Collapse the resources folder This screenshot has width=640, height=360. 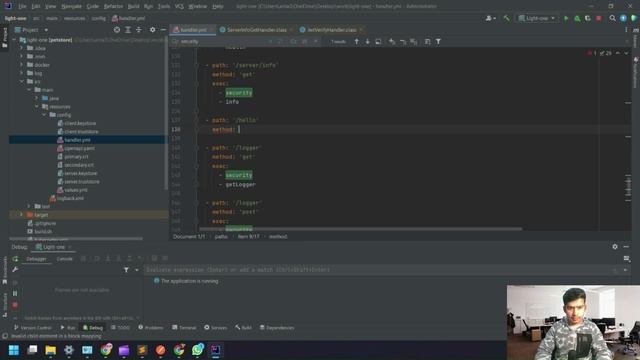pyautogui.click(x=37, y=107)
